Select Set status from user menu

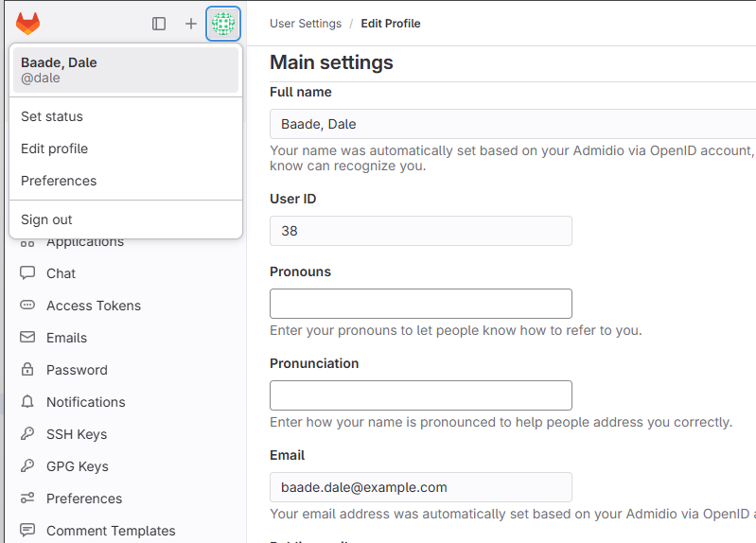[x=52, y=116]
